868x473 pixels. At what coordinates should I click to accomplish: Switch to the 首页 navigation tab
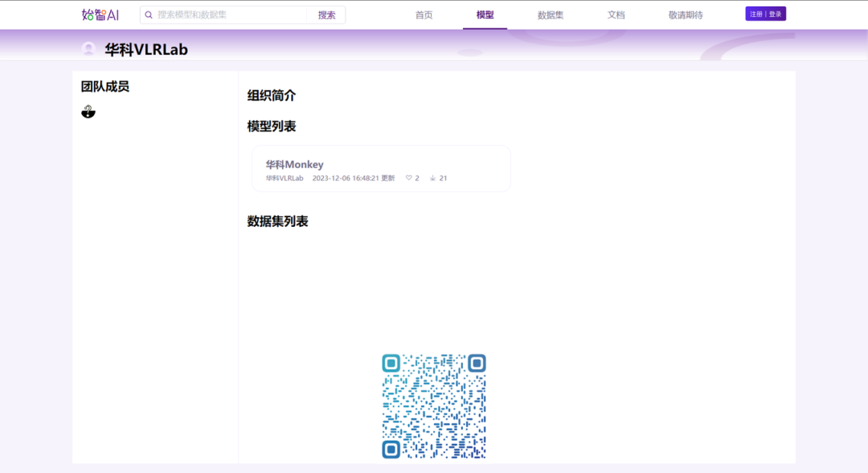[424, 14]
